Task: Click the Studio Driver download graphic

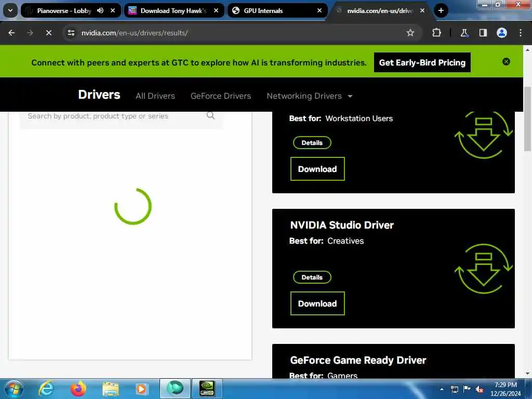Action: [484, 269]
